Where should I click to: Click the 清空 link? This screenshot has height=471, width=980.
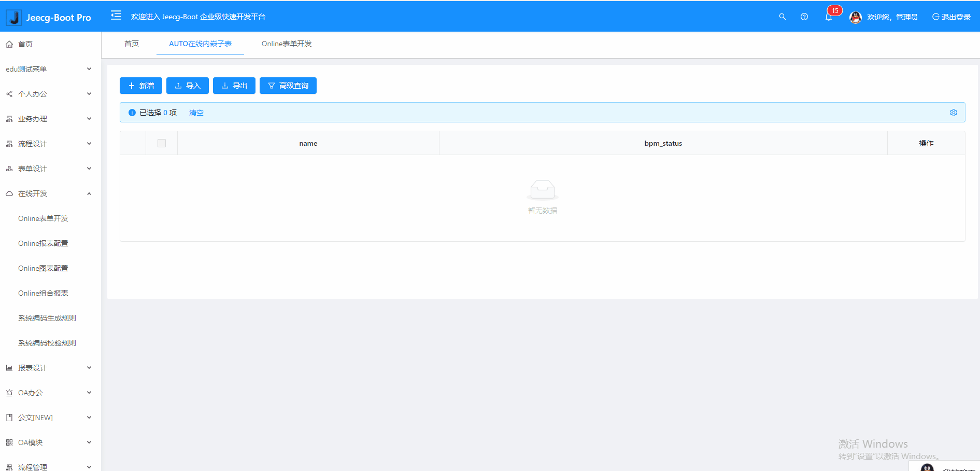click(x=196, y=113)
